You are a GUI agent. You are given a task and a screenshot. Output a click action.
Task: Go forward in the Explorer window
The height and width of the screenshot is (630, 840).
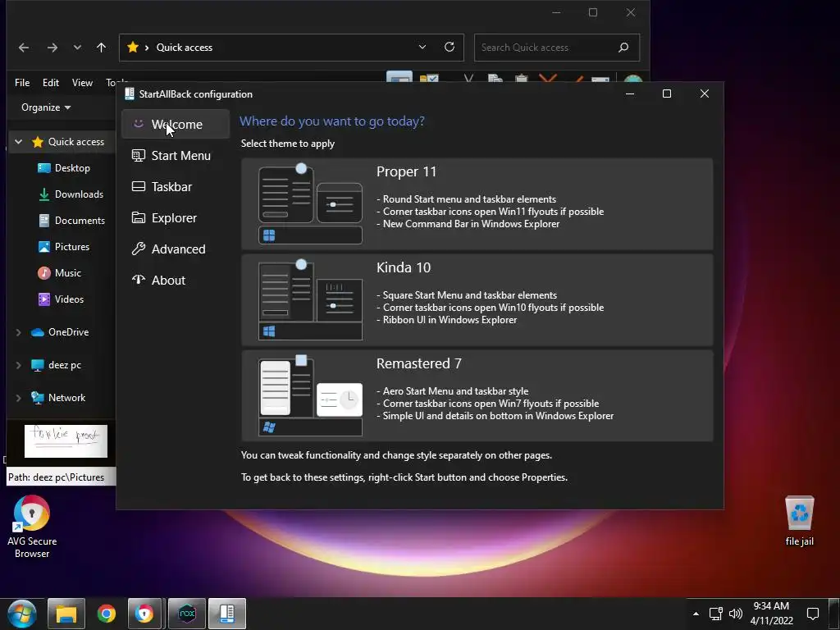[x=52, y=48]
